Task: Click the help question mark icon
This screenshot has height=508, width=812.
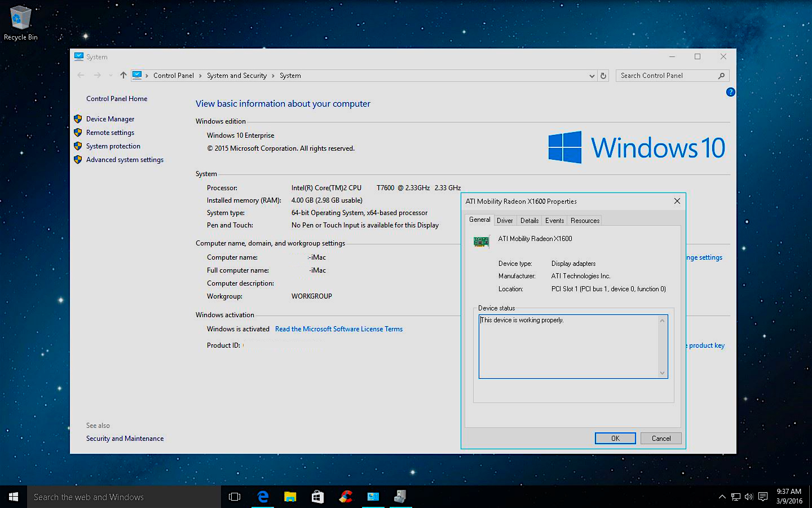Action: (x=730, y=92)
